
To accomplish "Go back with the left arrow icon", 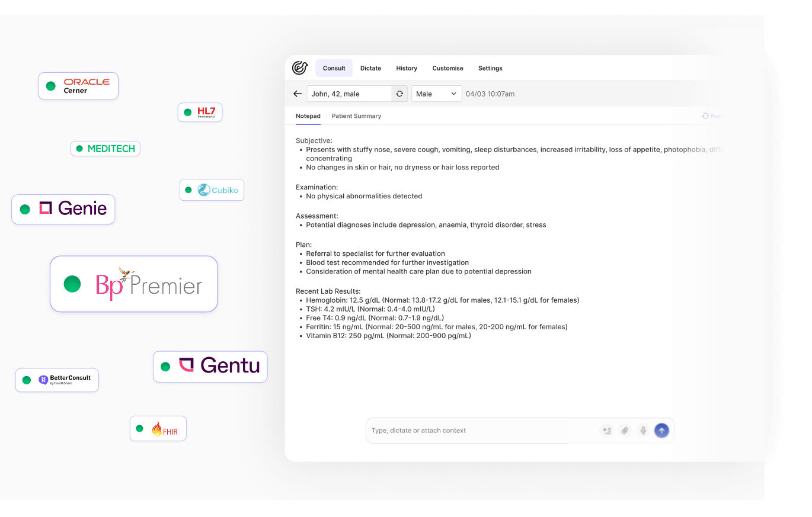I will tap(298, 94).
